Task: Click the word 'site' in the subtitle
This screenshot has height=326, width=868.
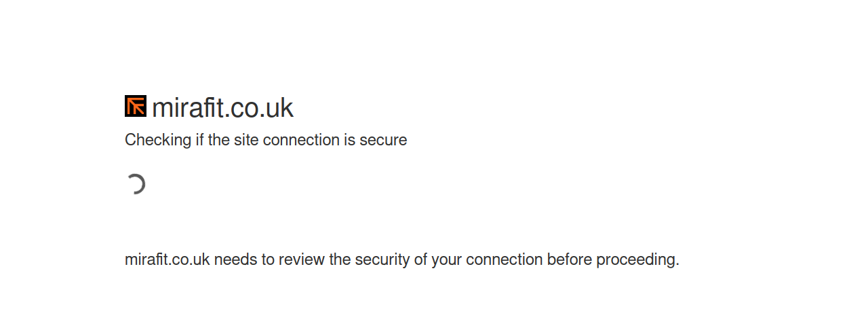Action: 247,140
